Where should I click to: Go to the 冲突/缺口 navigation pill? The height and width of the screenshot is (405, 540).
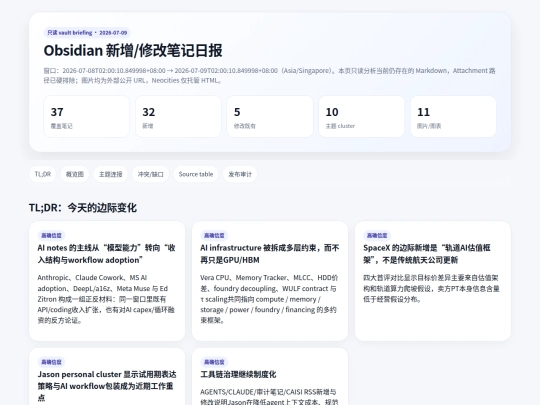pos(150,174)
